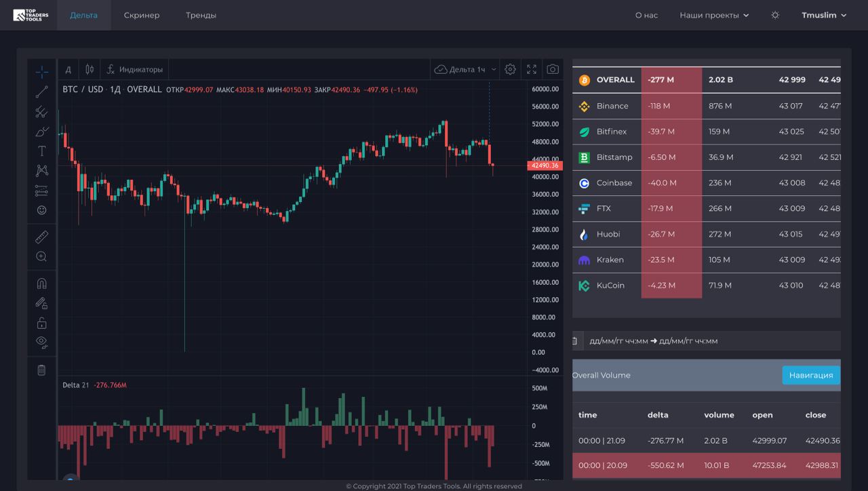The image size is (868, 491).
Task: Sort by the time column header
Action: click(587, 415)
